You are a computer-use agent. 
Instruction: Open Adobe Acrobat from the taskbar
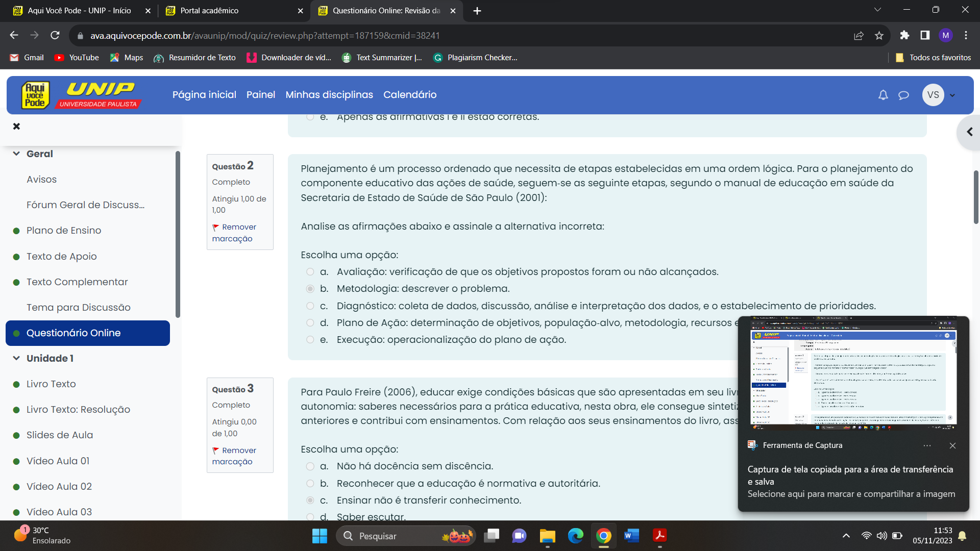pyautogui.click(x=659, y=536)
